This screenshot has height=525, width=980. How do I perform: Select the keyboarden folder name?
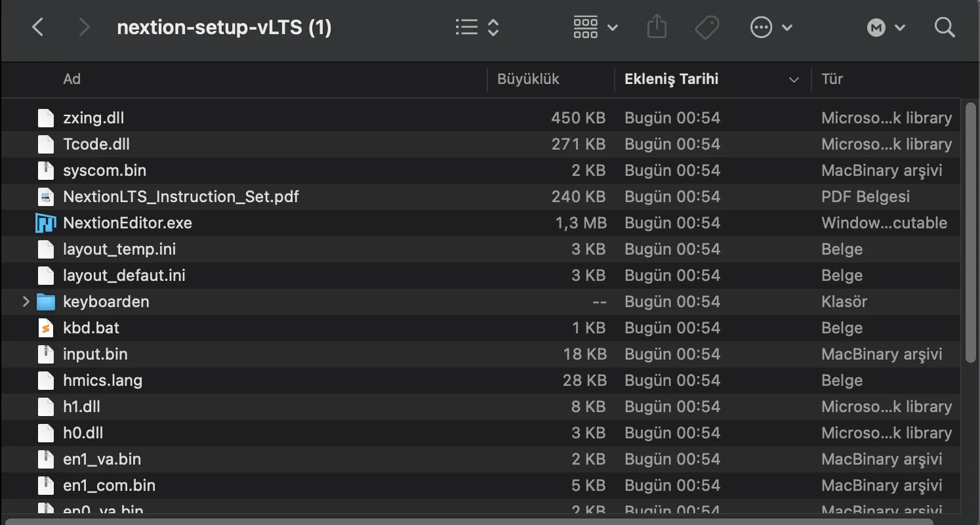(x=106, y=302)
